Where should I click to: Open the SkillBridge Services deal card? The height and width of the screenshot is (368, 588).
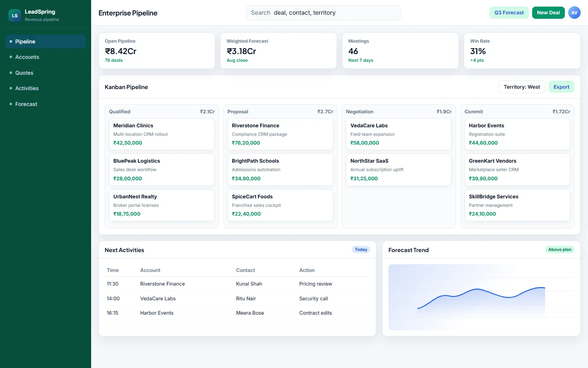click(x=517, y=205)
